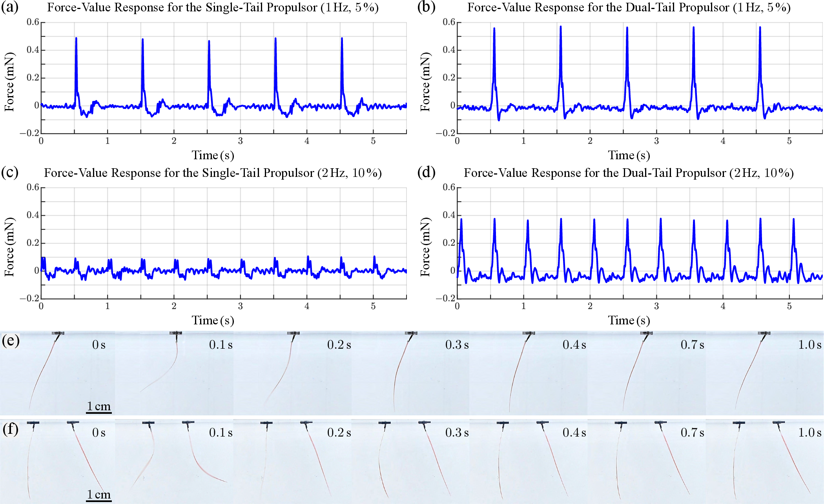
Task: Select the 0.7 s frame in row (f)
Action: pyautogui.click(x=647, y=462)
